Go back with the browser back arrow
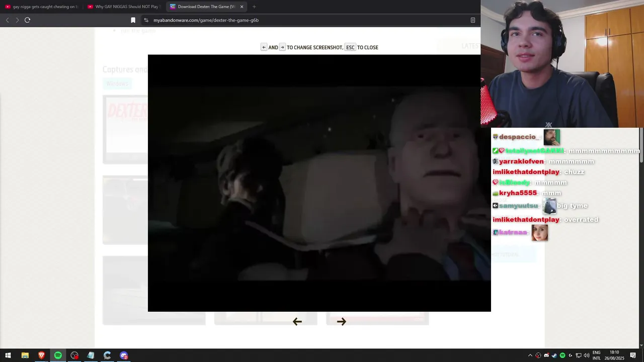 coord(7,20)
